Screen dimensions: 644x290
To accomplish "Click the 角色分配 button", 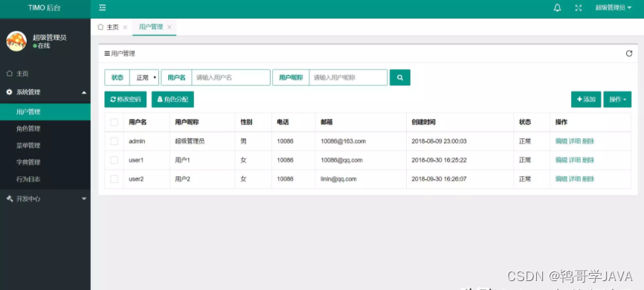I will click(x=173, y=100).
